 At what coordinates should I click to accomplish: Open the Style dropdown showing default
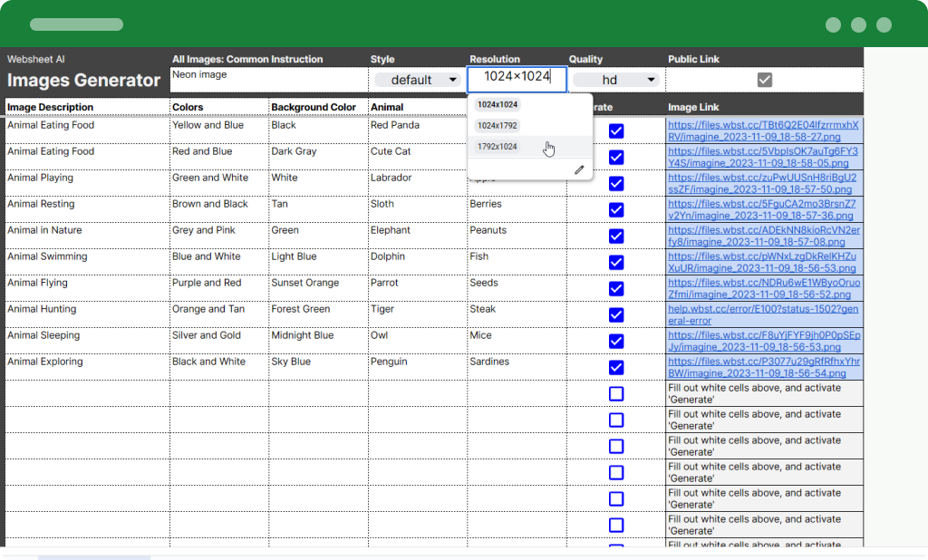(418, 80)
